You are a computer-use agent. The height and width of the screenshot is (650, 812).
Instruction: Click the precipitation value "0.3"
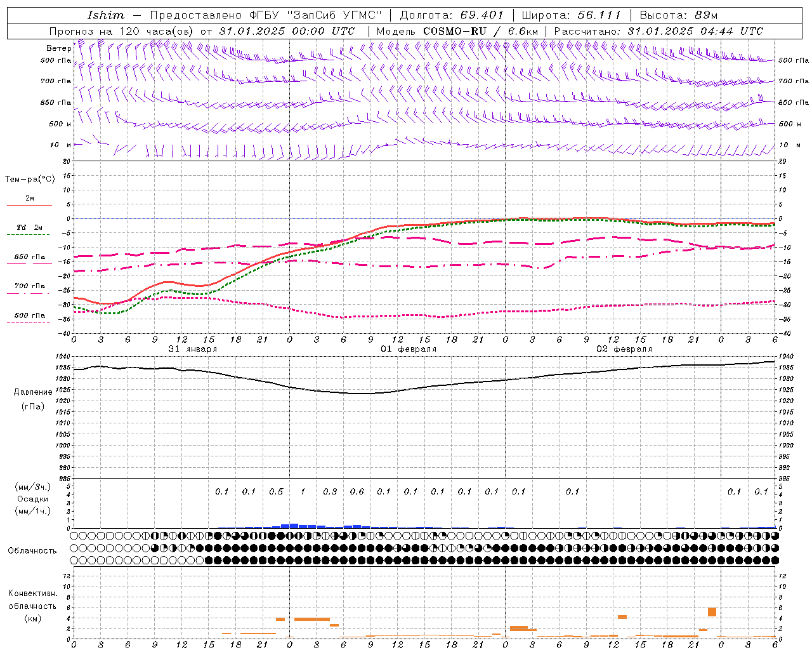[x=329, y=492]
